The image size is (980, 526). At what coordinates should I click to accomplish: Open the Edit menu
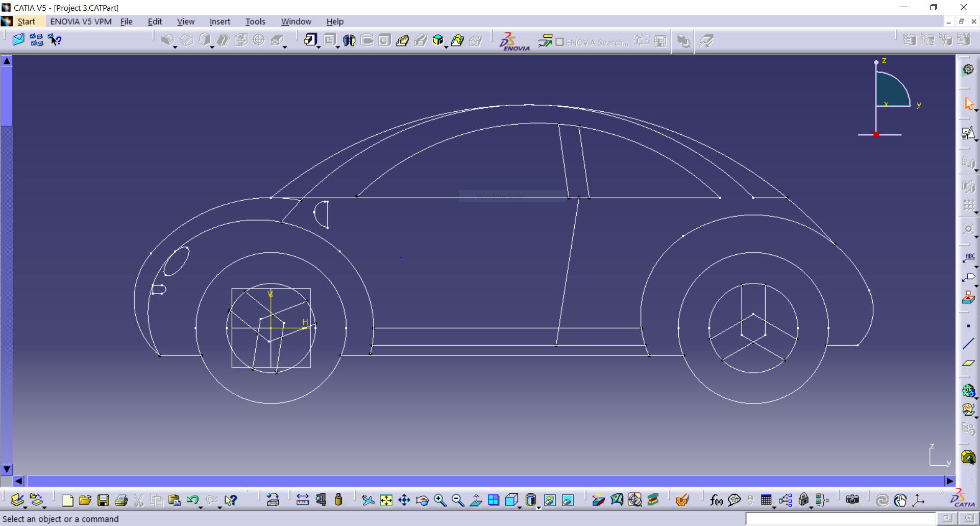155,21
